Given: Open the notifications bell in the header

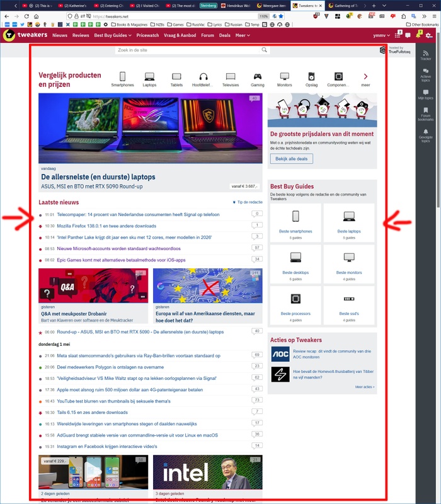Looking at the screenshot, I should tap(418, 35).
